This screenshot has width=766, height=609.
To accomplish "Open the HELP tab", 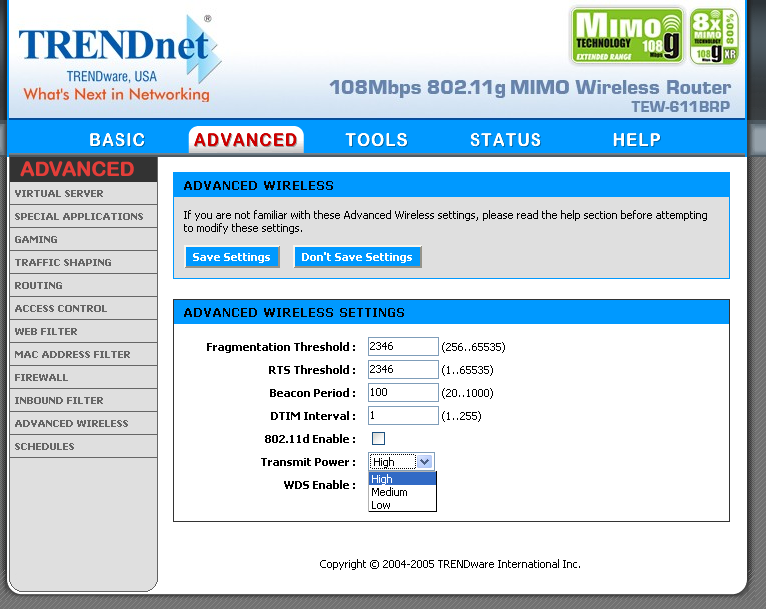I will [637, 140].
